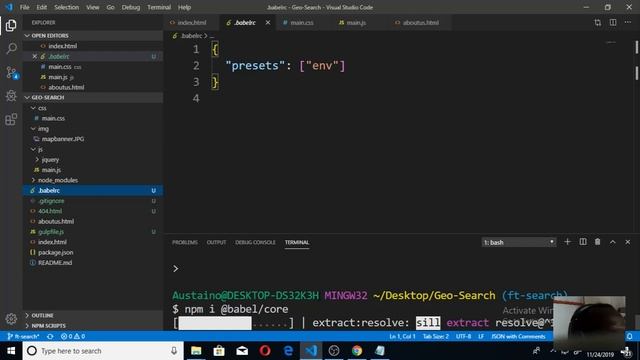640x360 pixels.
Task: Collapse the js folder
Action: pos(93,149)
